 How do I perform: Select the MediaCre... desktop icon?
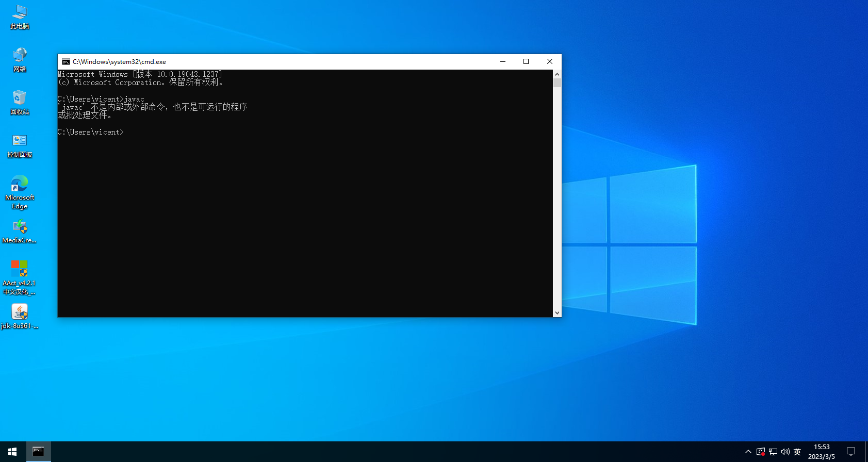[20, 231]
